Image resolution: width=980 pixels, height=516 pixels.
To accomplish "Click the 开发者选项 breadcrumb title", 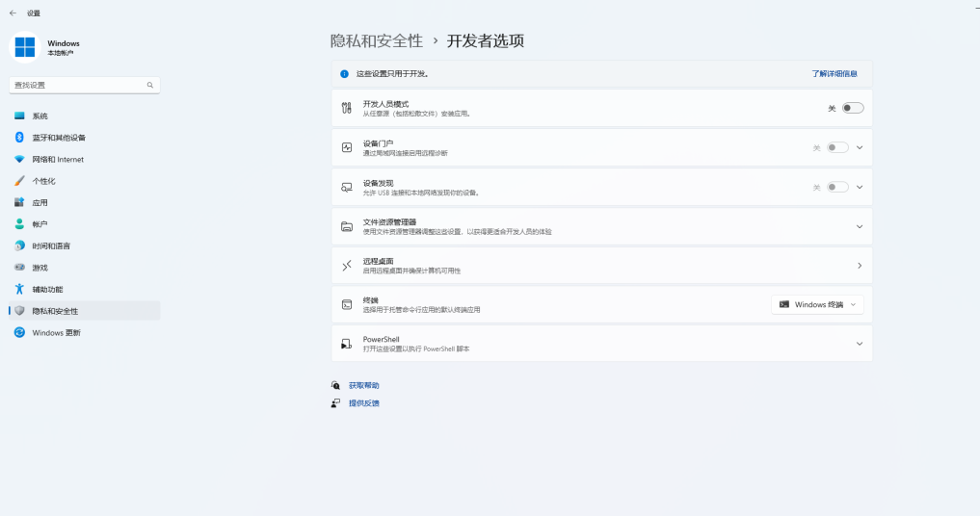I will [x=486, y=41].
